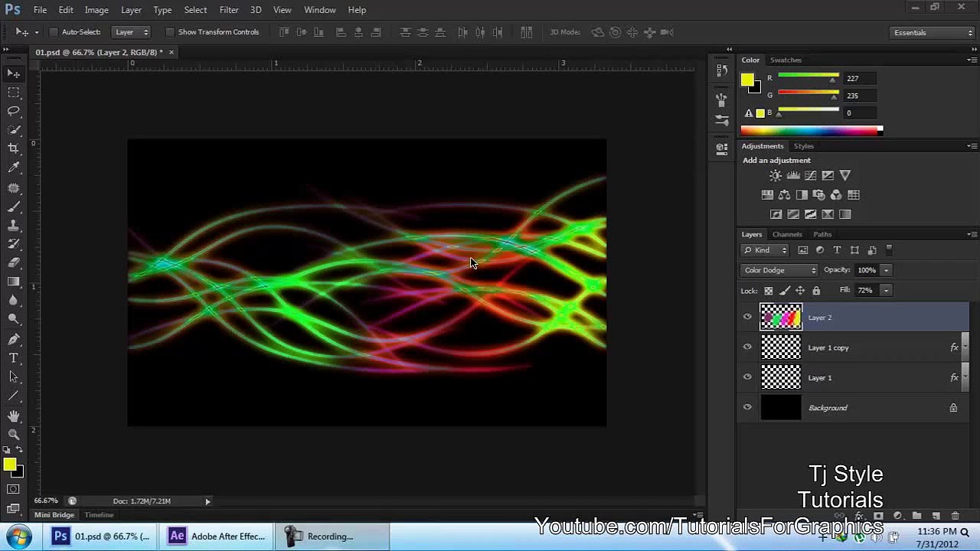Open the Timeline panel tab
The height and width of the screenshot is (551, 980).
click(99, 515)
